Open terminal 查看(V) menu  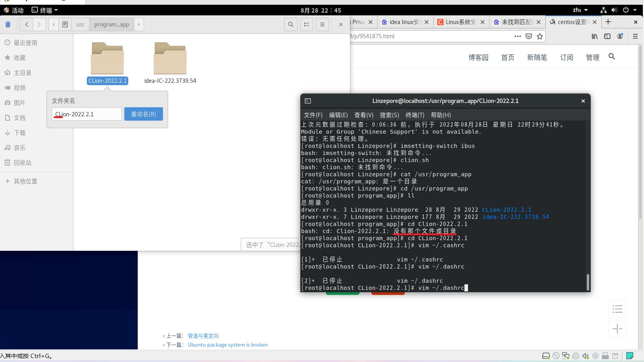click(364, 115)
